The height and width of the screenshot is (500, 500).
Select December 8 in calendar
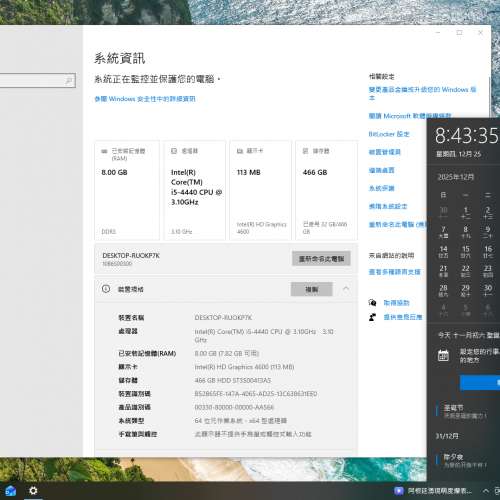[466, 232]
